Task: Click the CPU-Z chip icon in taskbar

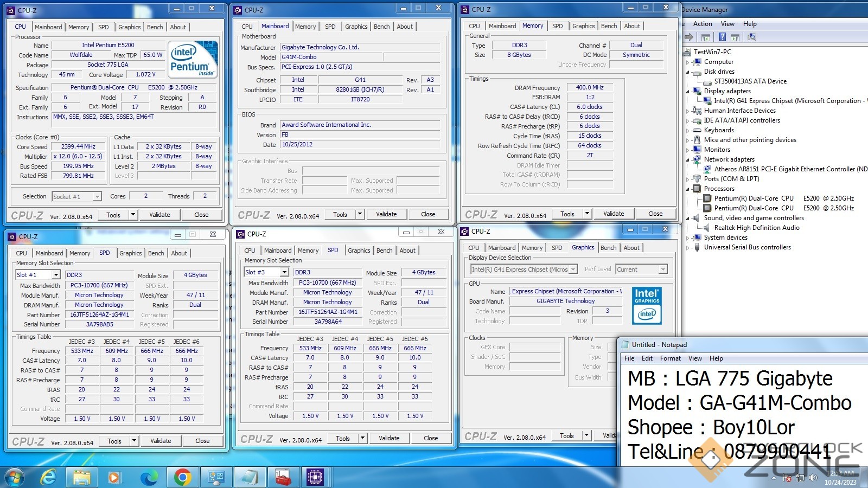Action: pos(315,477)
